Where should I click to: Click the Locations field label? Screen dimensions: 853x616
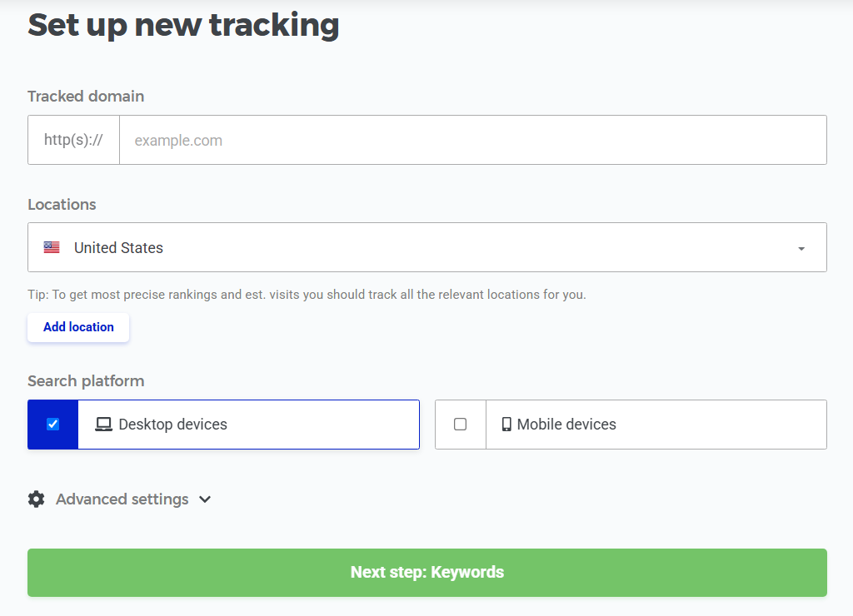62,205
